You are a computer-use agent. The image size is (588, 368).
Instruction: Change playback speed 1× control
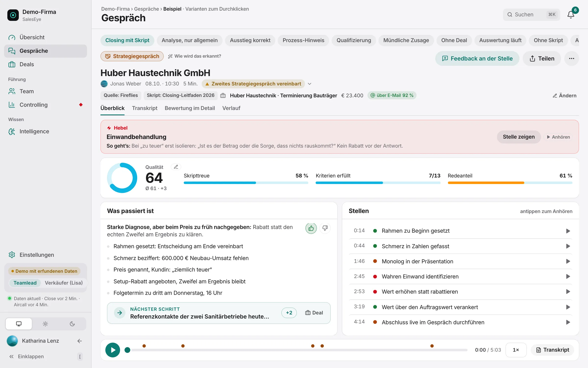point(516,350)
